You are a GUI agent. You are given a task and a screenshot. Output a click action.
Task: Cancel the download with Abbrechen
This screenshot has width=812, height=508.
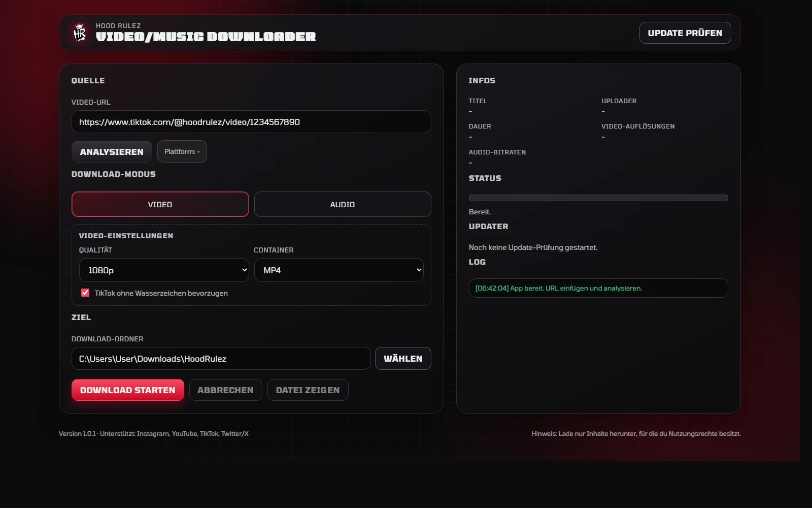coord(225,390)
